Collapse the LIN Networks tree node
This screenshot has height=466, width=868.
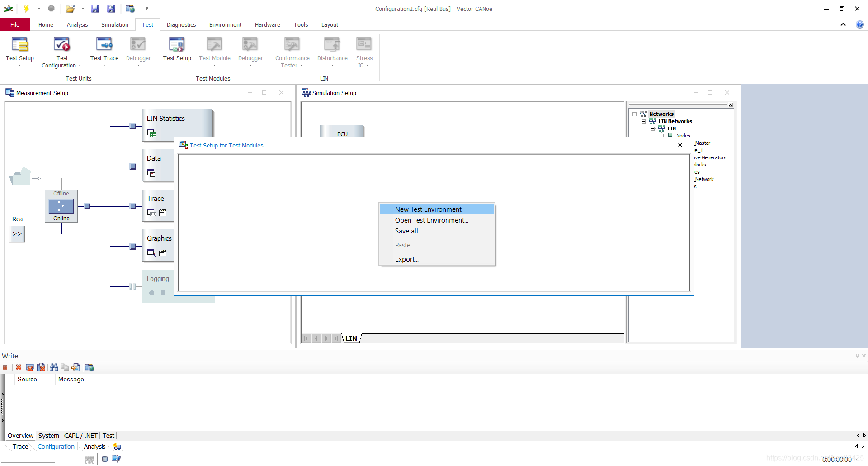643,121
